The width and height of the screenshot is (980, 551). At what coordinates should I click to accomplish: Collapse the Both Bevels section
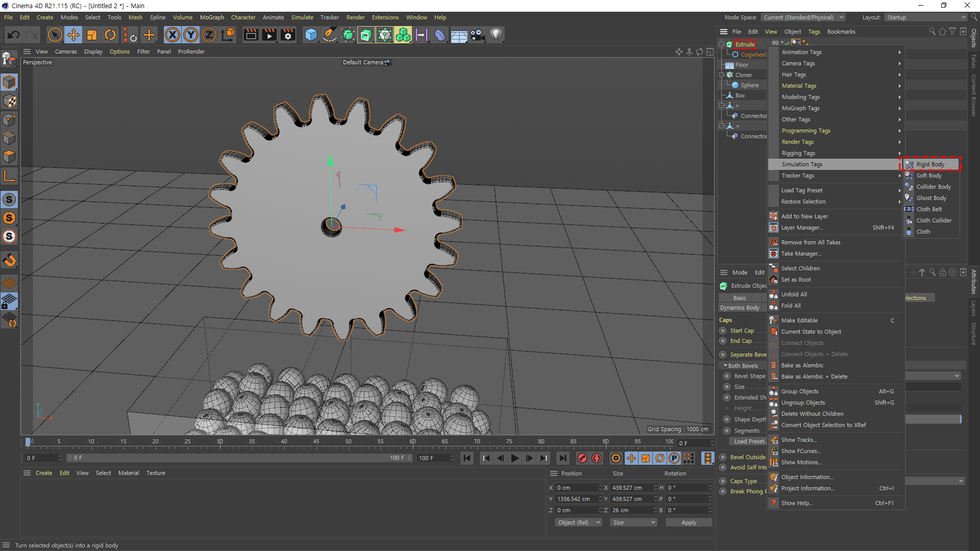tap(726, 366)
